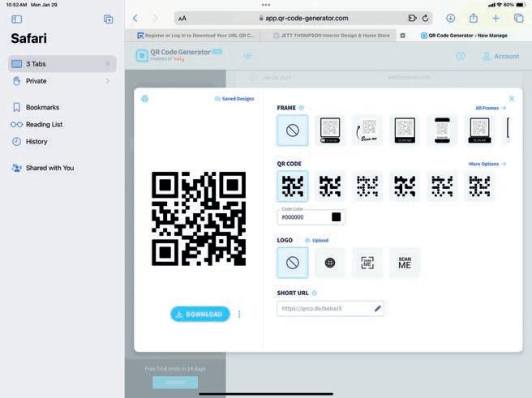
Task: Click the Download button
Action: 200,315
